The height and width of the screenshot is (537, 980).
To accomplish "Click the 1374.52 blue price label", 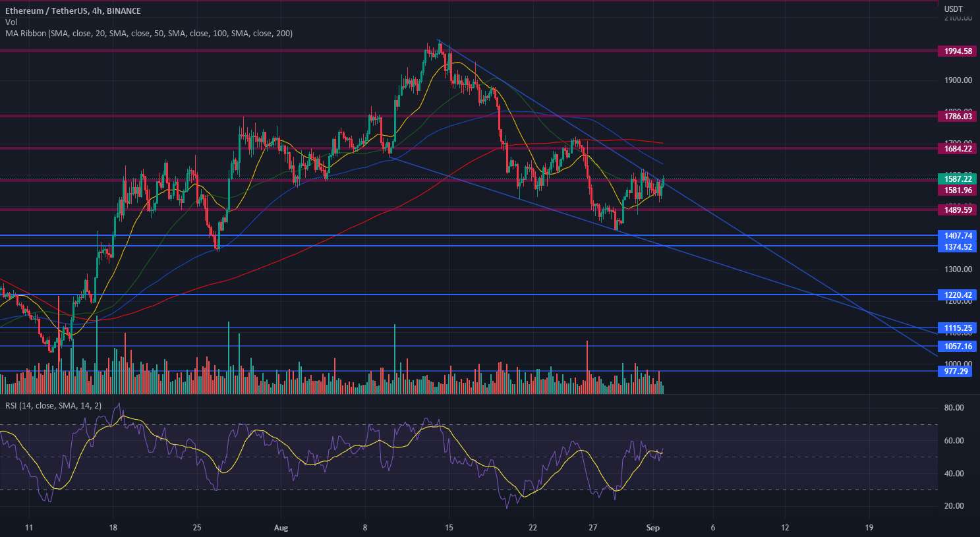I will 958,247.
